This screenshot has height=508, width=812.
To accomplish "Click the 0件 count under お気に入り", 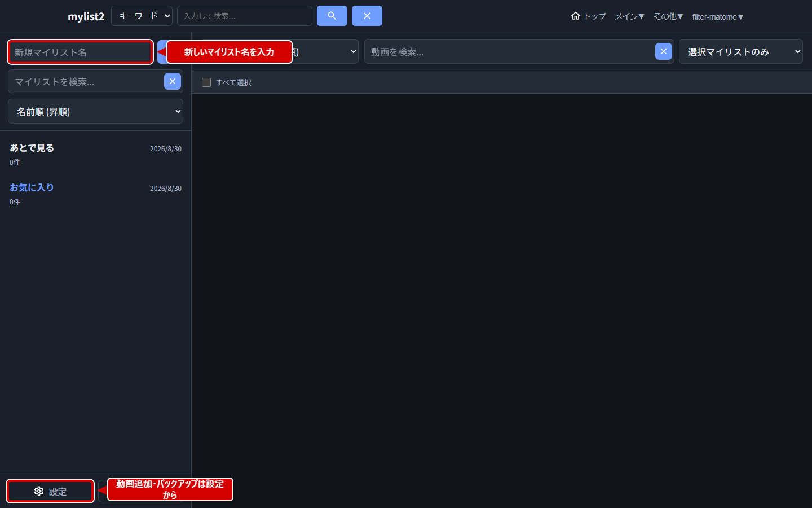I will coord(15,202).
